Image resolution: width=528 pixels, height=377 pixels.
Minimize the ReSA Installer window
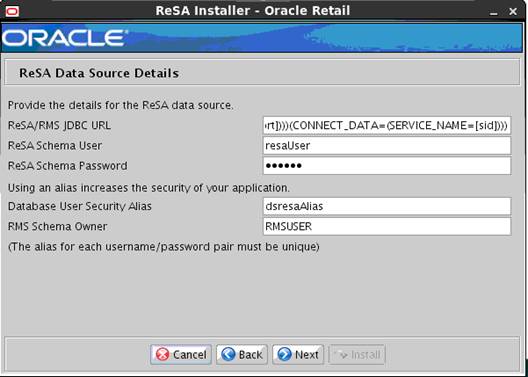pyautogui.click(x=494, y=12)
